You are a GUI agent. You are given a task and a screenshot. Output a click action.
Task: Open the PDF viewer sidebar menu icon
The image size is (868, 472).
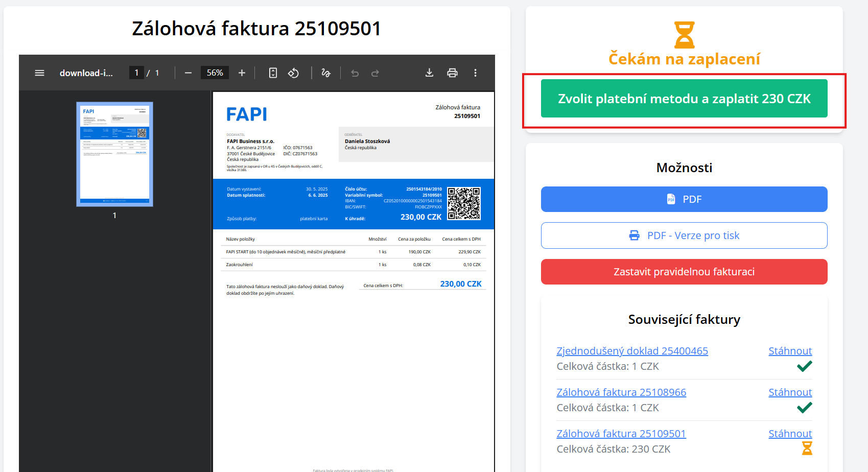point(39,73)
